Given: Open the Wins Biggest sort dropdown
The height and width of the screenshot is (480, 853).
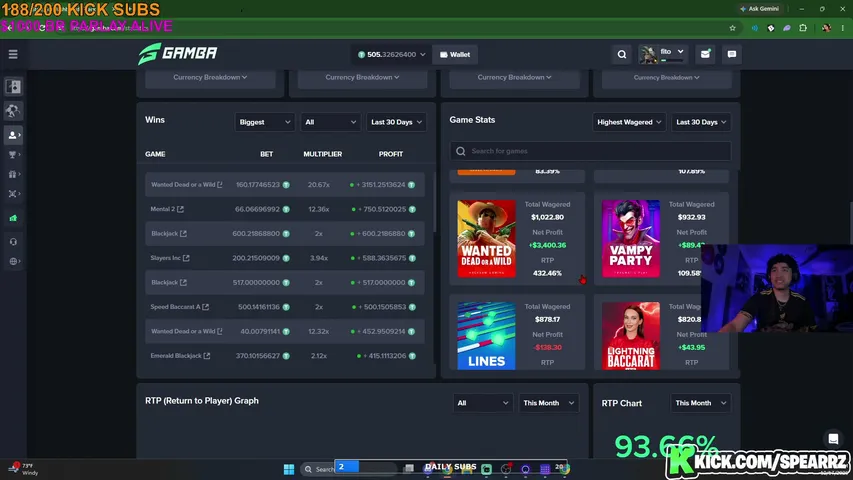Looking at the screenshot, I should pos(264,122).
